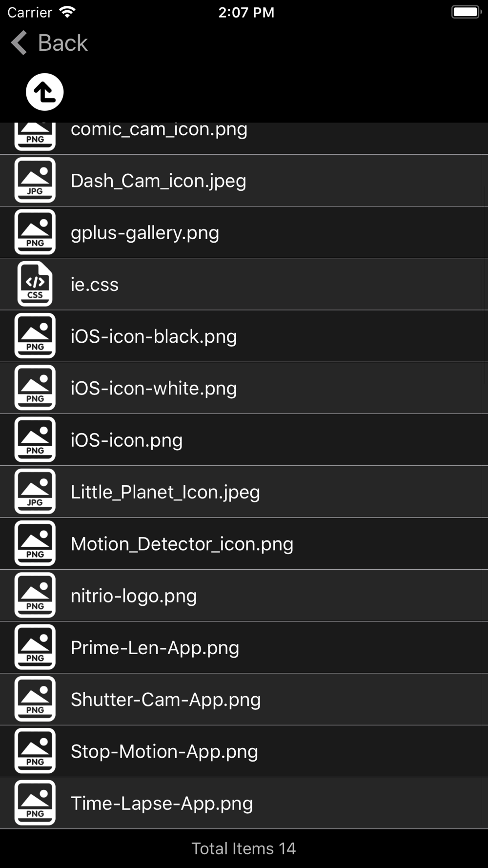The width and height of the screenshot is (488, 868).
Task: Open the comic_cam_icon.png file
Action: [x=244, y=138]
